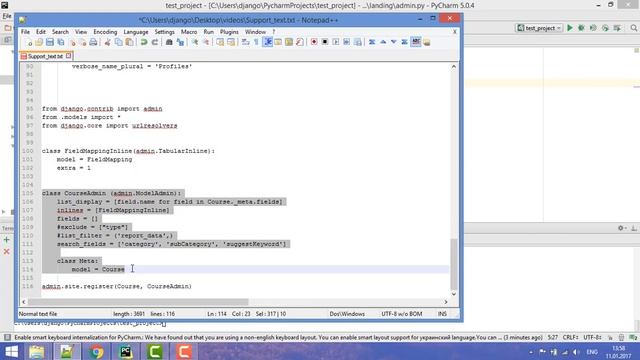The image size is (640, 360).
Task: Click the Open file toolbar icon
Action: [x=39, y=42]
